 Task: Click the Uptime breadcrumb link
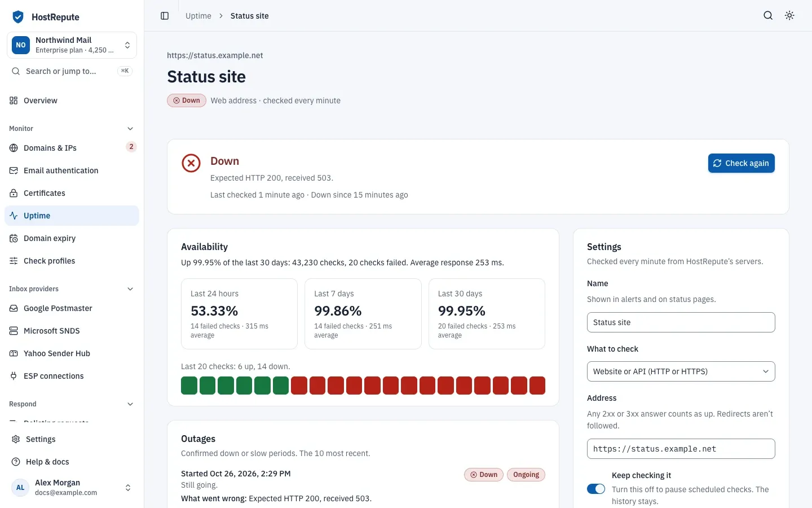pos(198,16)
